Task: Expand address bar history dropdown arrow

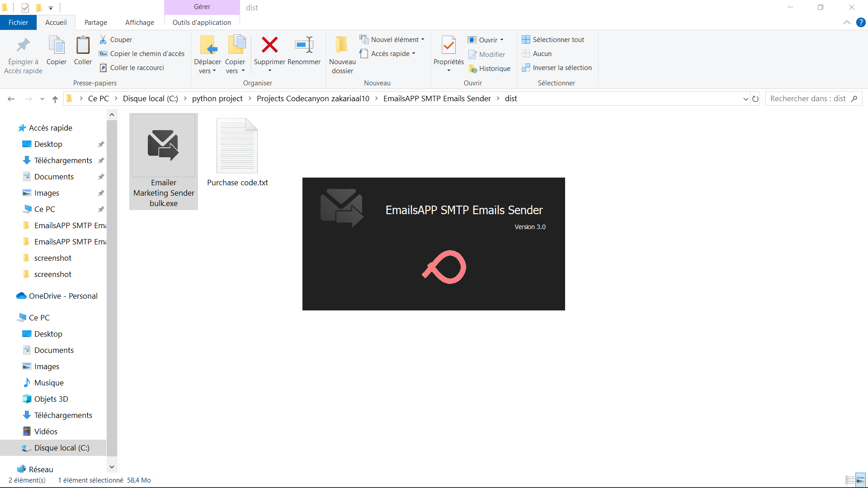Action: 745,99
